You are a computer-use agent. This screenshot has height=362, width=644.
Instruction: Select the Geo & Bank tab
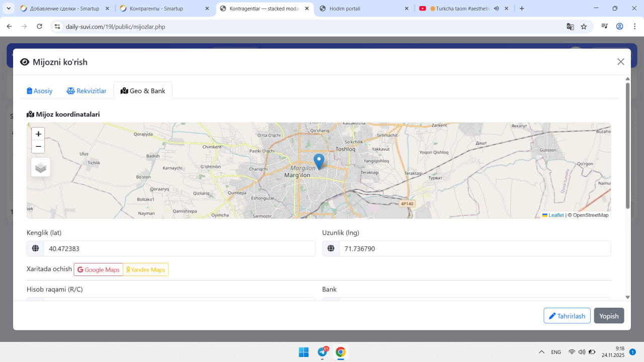143,91
